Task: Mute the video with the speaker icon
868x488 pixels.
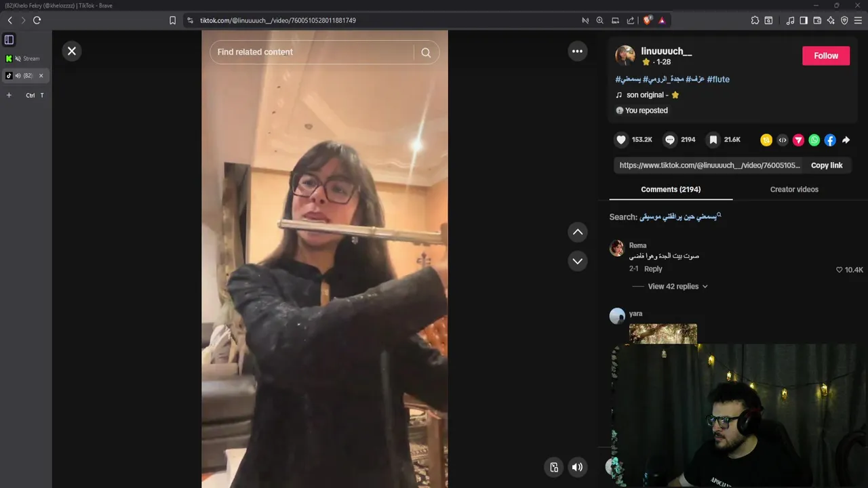Action: point(577,466)
